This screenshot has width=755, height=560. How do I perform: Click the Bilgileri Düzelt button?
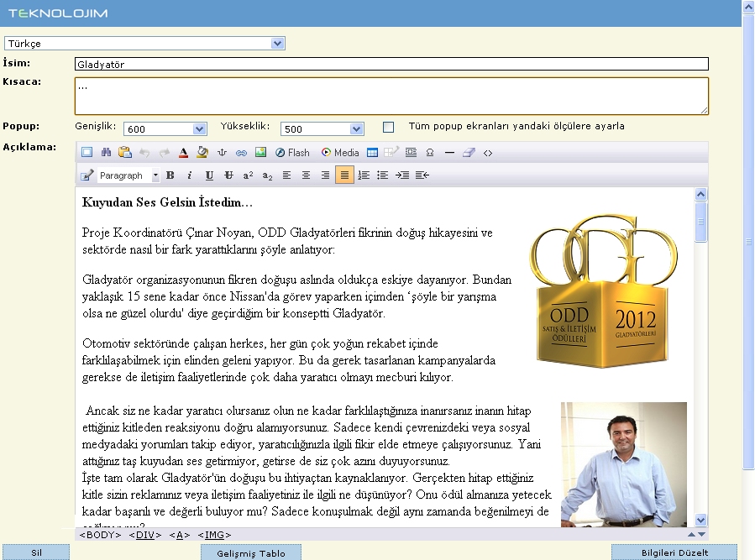[x=674, y=552]
